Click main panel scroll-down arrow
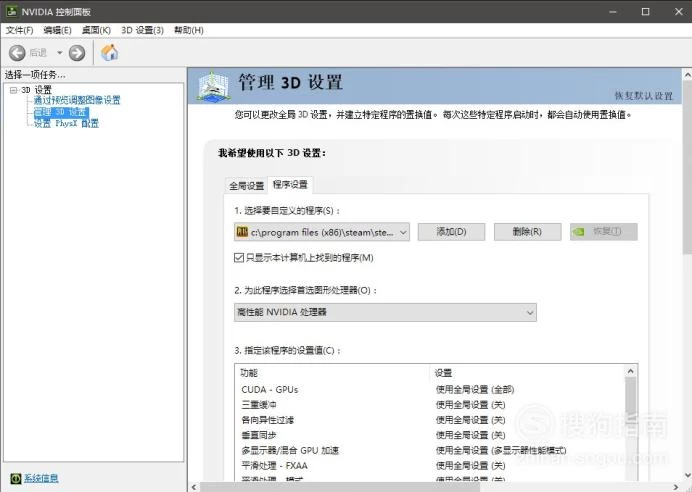Image resolution: width=692 pixels, height=492 pixels. coord(687,475)
